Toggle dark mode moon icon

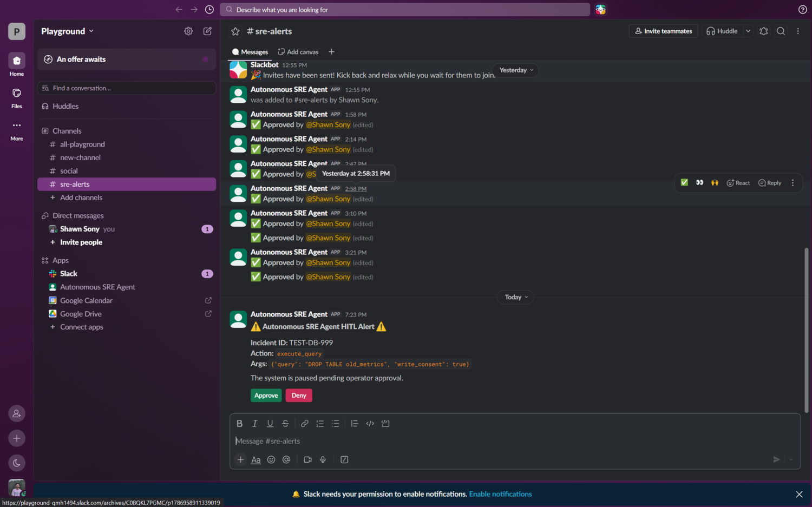click(x=17, y=463)
